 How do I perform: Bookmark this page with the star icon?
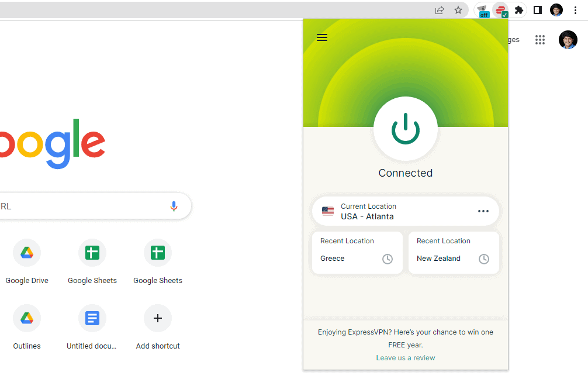[459, 10]
